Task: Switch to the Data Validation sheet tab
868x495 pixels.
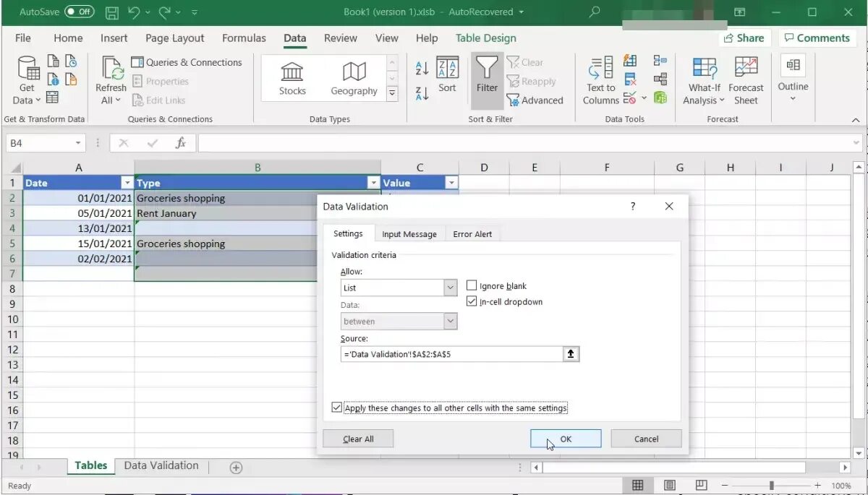Action: (x=161, y=466)
